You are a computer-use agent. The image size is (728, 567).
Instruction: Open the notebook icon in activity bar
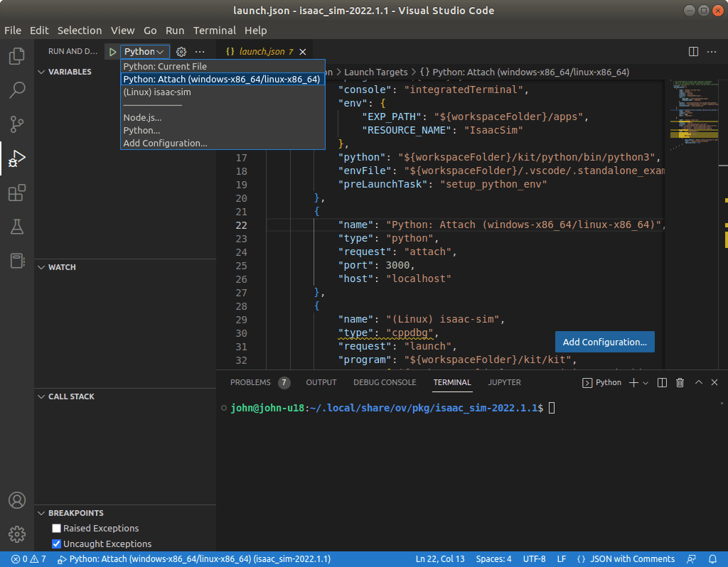tap(17, 260)
